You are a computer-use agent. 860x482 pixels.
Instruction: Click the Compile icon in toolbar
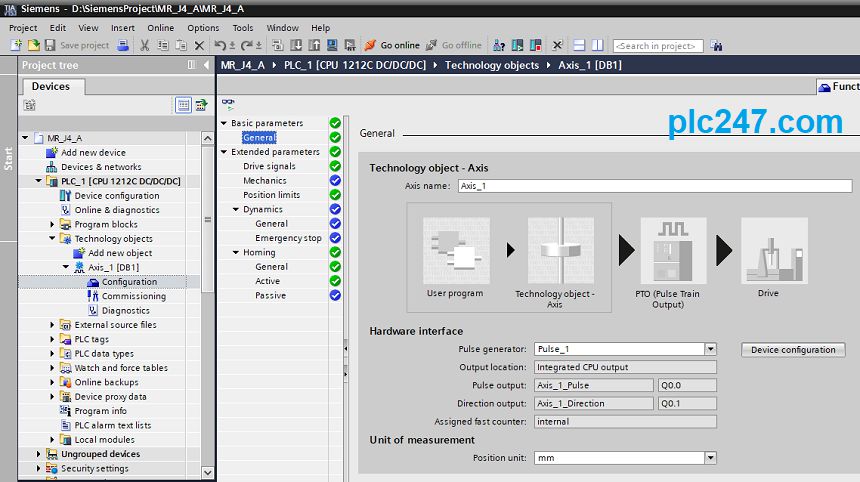(278, 45)
